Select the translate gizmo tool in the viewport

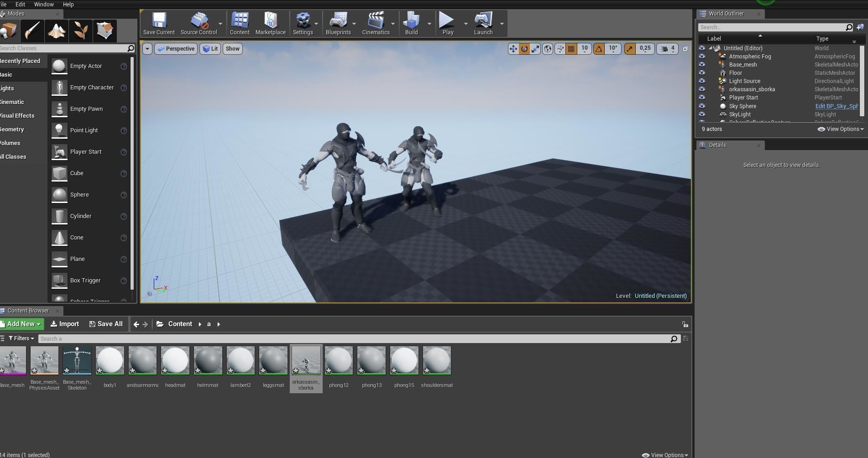(513, 49)
